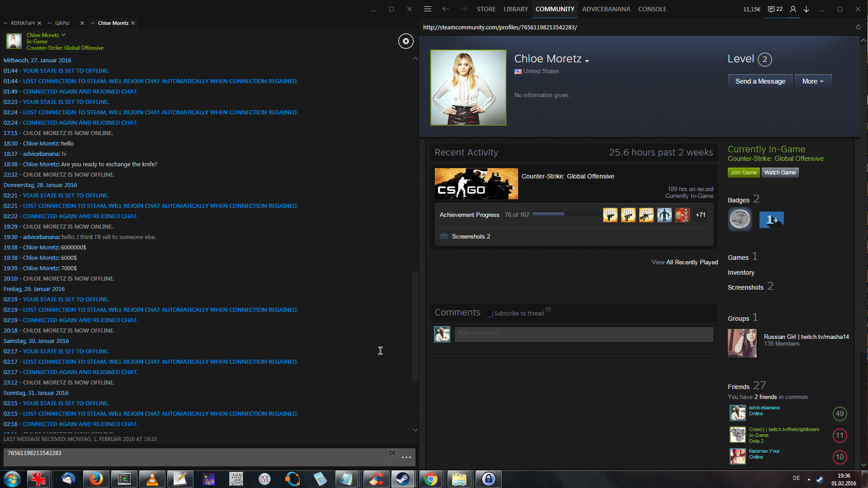Switch to the КОПАТЫЧ chat tab

(x=23, y=23)
